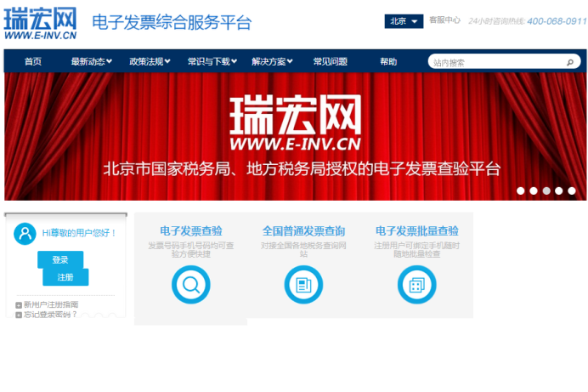Click the 客服中心 link

[444, 20]
